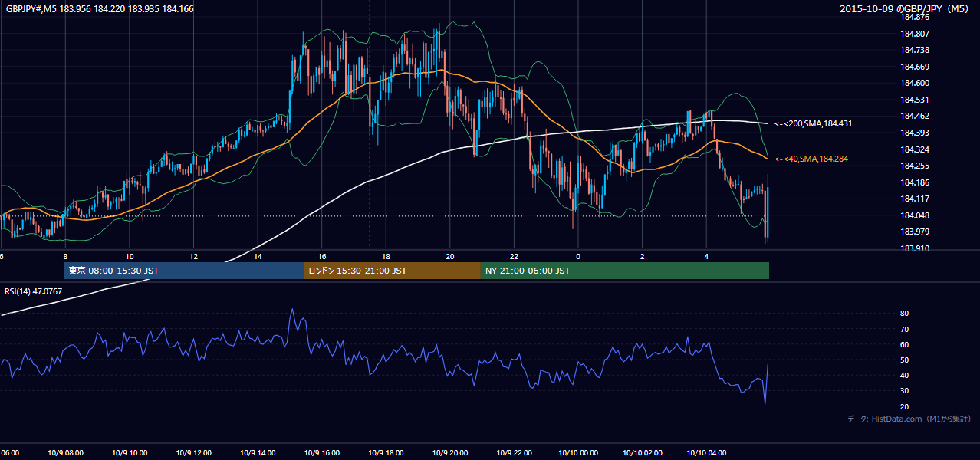This screenshot has height=460, width=980.
Task: Click price axis value 184.876
Action: pos(914,17)
